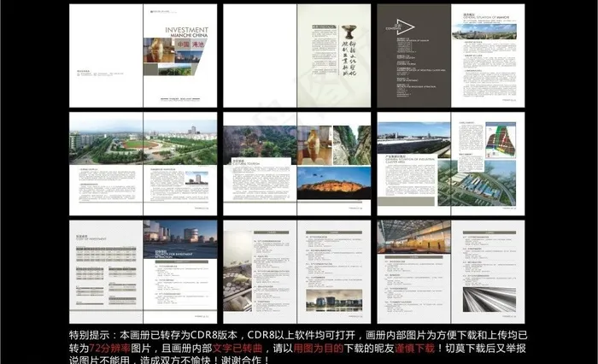Click the painted pottery jar photo
The height and width of the screenshot is (364, 598).
[314, 144]
